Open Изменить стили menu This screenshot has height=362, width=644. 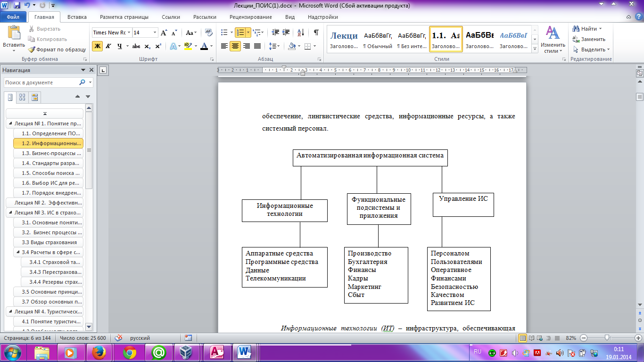552,39
